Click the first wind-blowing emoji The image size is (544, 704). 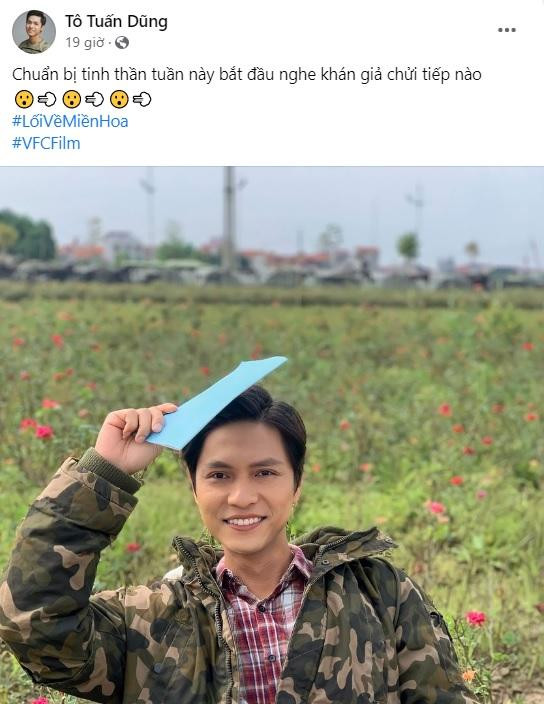coord(47,99)
